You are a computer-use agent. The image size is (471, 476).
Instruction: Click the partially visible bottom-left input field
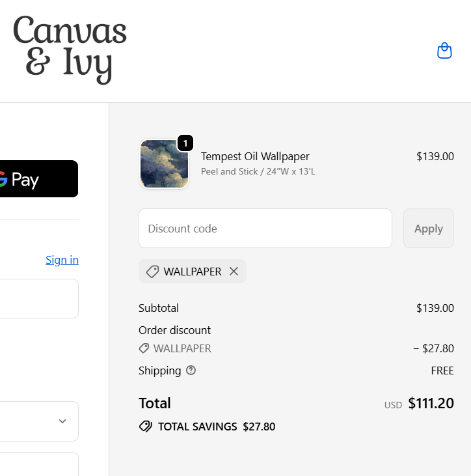[x=39, y=464]
